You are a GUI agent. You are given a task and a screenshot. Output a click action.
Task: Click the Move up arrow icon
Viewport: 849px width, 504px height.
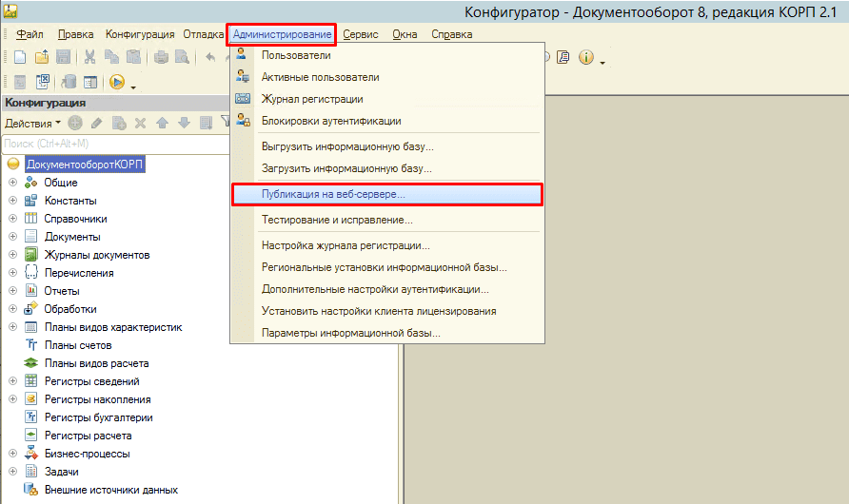pos(162,124)
